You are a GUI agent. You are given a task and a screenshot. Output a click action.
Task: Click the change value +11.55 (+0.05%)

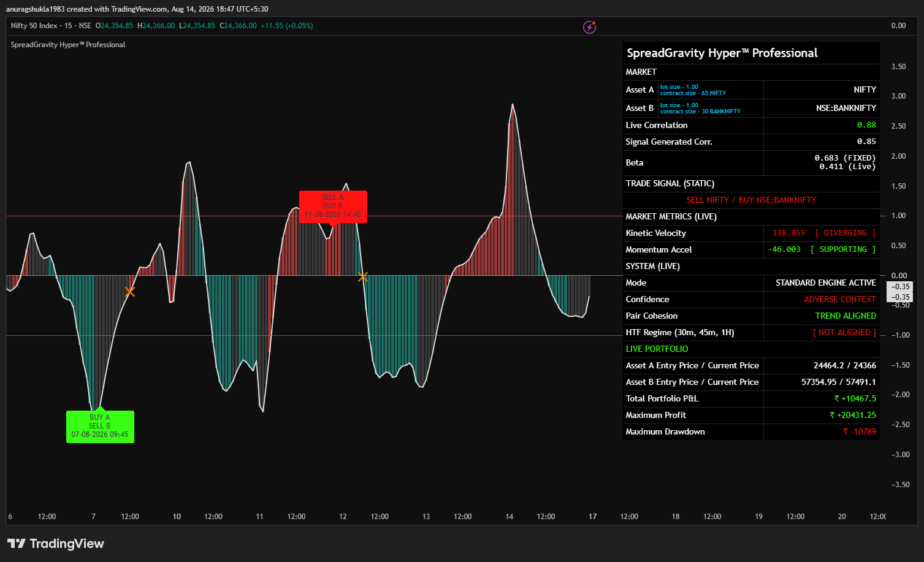pos(286,26)
